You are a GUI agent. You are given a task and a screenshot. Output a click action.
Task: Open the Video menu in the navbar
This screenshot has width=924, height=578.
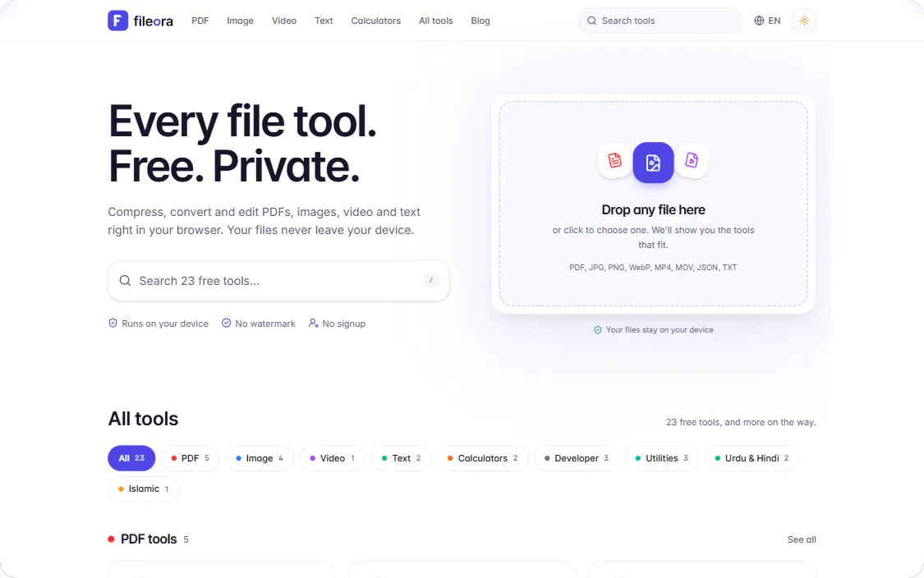[x=284, y=21]
